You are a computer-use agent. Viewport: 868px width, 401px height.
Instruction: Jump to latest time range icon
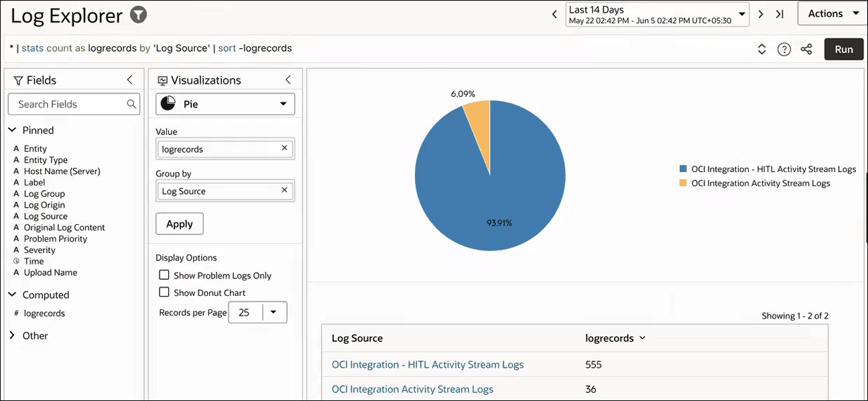(780, 14)
